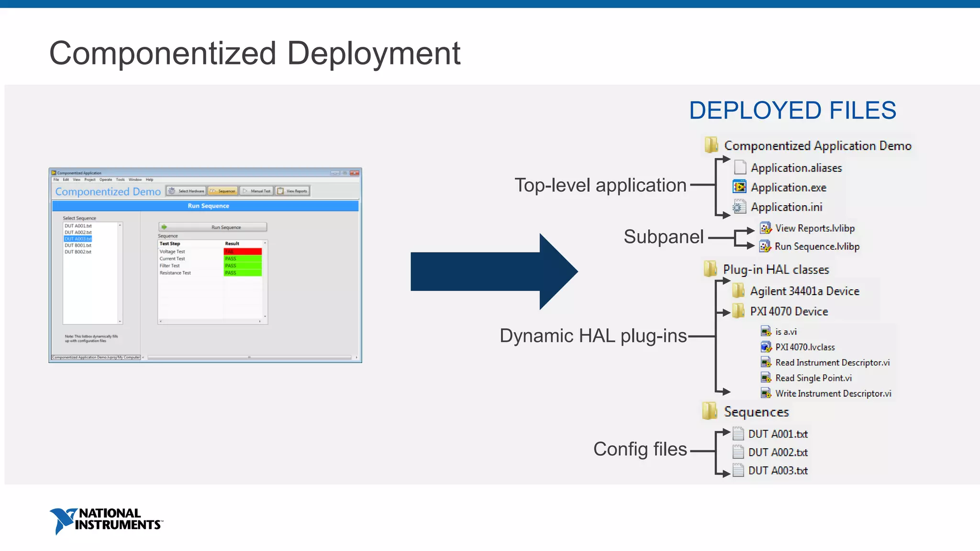Click the blue Run Sequence header bar
Viewport: 980px width, 551px height.
click(205, 206)
